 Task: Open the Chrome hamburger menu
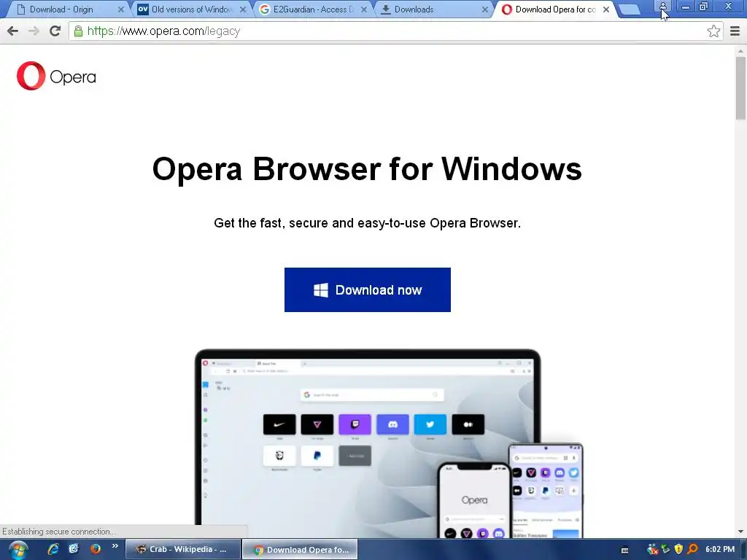(735, 31)
